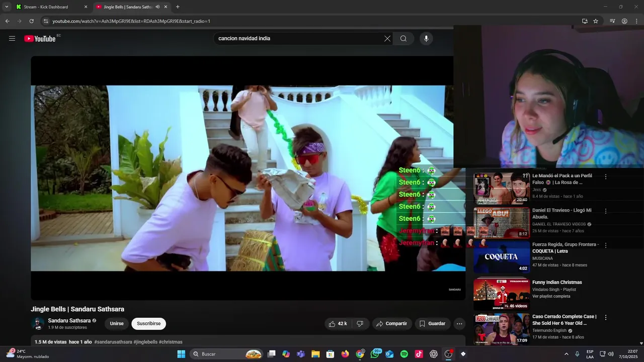The height and width of the screenshot is (362, 644).
Task: Open the #jinglebells hashtag link
Action: click(145, 342)
